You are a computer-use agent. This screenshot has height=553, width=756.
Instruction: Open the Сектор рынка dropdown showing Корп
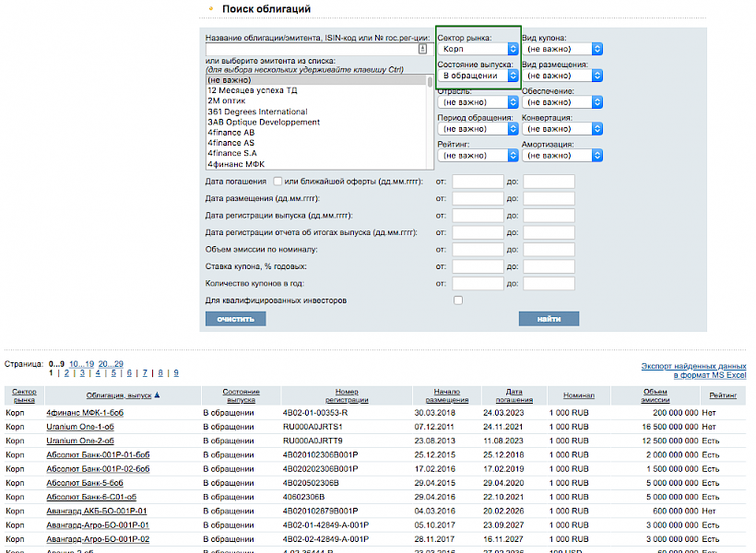pyautogui.click(x=478, y=49)
